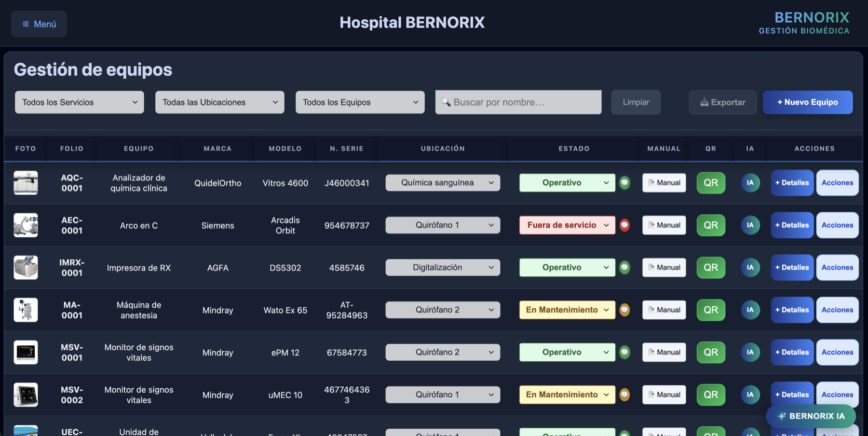Export the equipment list with Exportar

(x=722, y=102)
